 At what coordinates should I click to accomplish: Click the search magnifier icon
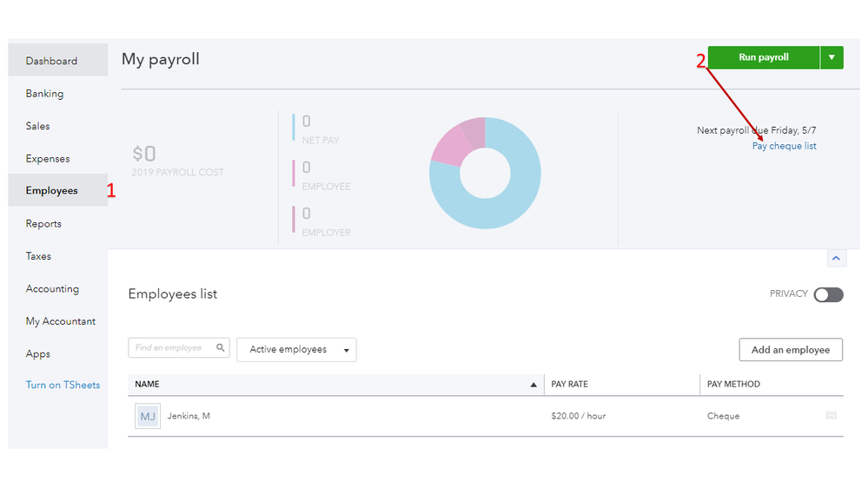222,347
